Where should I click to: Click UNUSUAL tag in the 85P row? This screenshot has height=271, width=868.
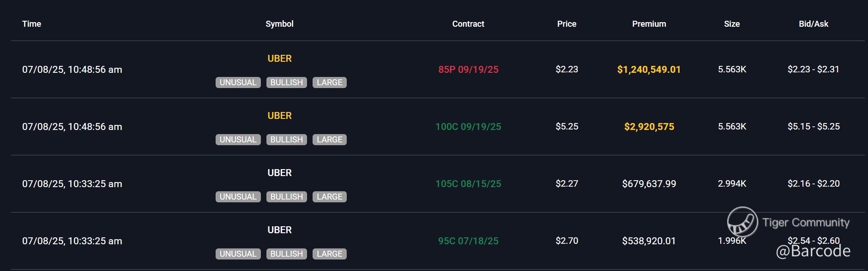coord(238,82)
